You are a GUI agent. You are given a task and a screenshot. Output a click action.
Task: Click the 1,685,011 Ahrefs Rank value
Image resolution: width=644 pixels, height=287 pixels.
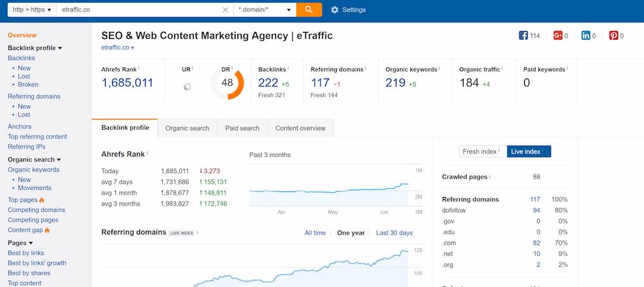127,83
